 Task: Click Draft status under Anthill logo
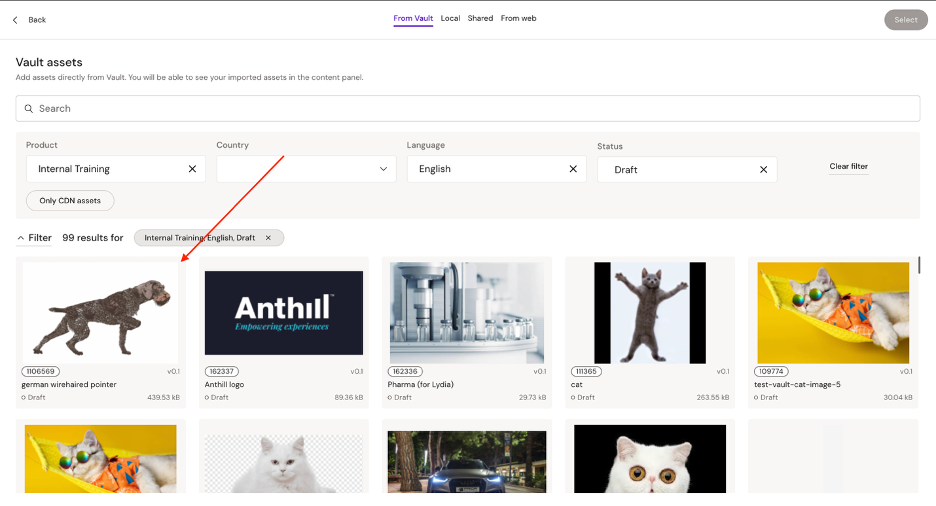pyautogui.click(x=217, y=397)
